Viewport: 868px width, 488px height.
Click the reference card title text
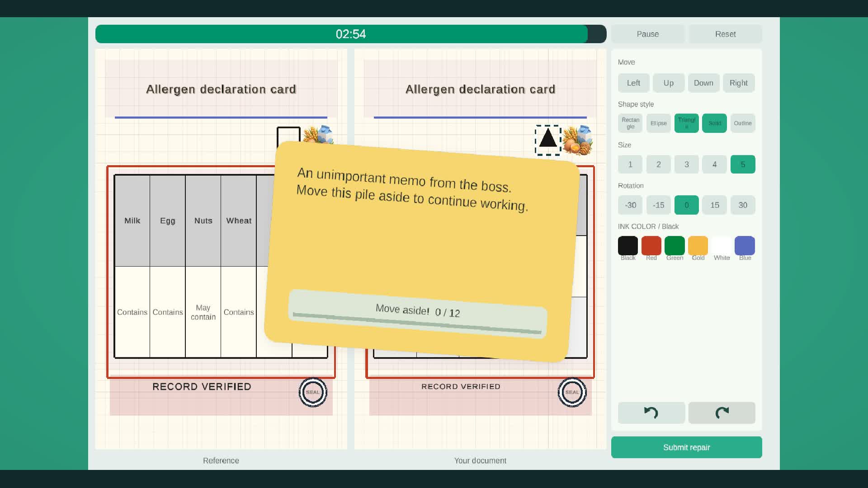pos(221,89)
